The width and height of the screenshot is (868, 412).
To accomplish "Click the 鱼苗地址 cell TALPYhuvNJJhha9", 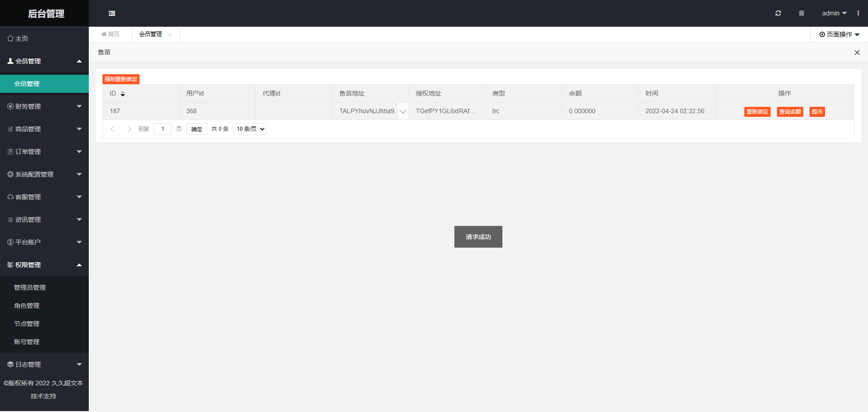I will (367, 111).
